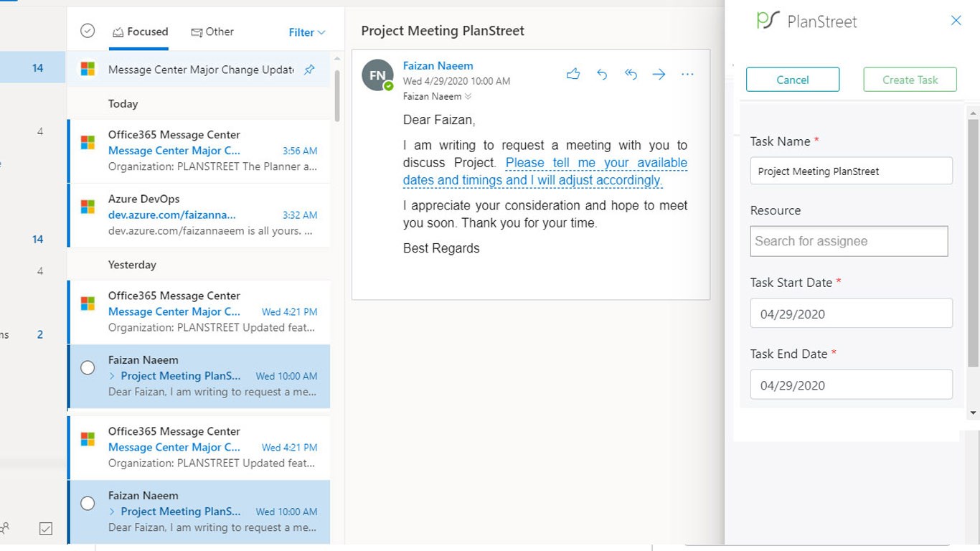This screenshot has width=980, height=551.
Task: Click the To Do checkmark icon at bottom left
Action: [46, 529]
